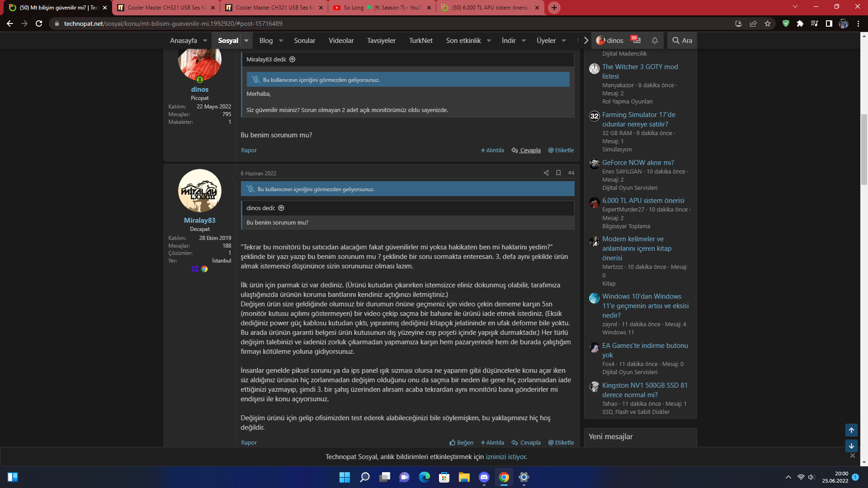Viewport: 868px width, 488px height.
Task: Expand the Blog menu dropdown arrow
Action: click(281, 41)
